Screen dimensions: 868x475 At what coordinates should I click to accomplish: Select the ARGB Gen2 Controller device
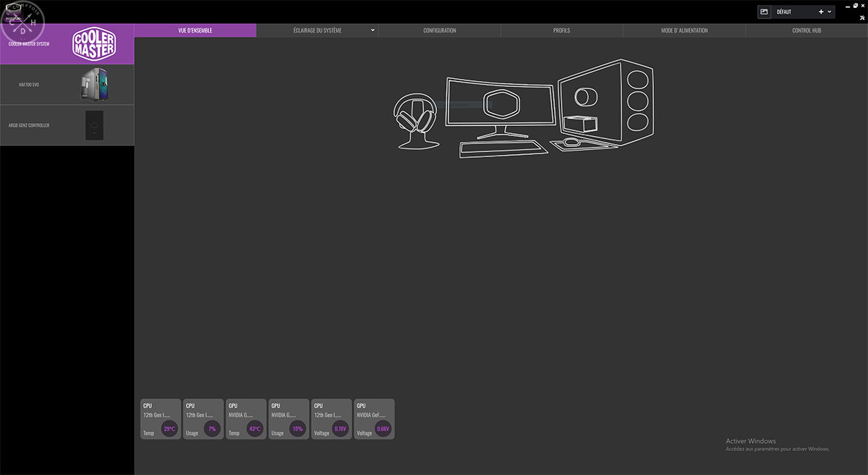(67, 125)
